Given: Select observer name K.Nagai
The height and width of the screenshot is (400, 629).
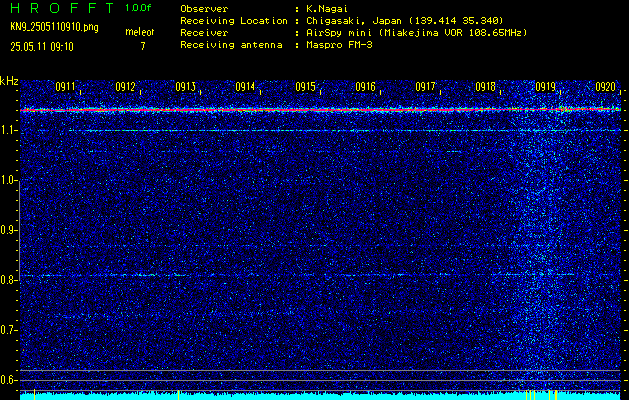Looking at the screenshot, I should [329, 9].
